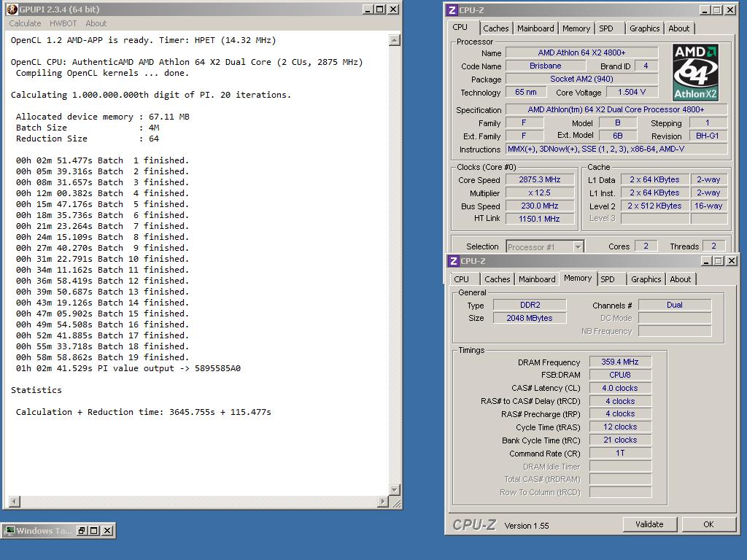747x560 pixels.
Task: Click the FSB:DRAM value CPU/8
Action: click(620, 375)
